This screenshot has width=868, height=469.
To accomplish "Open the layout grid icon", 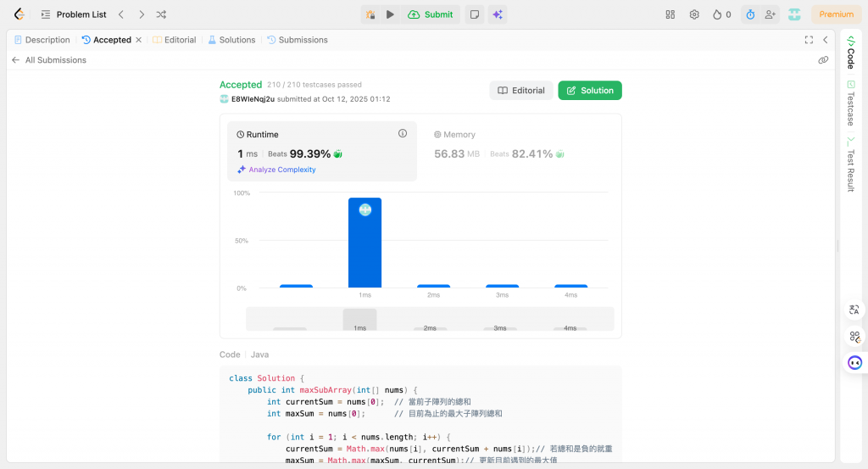I will click(670, 14).
